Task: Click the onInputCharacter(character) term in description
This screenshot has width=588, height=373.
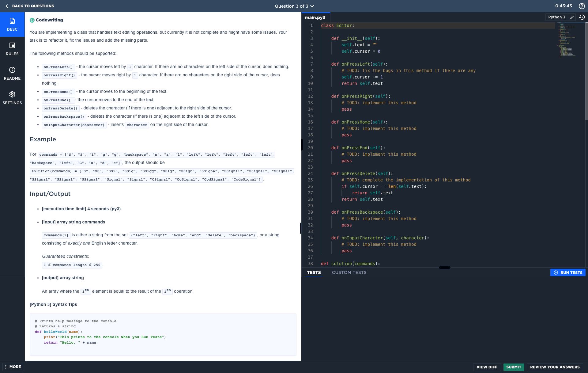Action: coord(74,125)
